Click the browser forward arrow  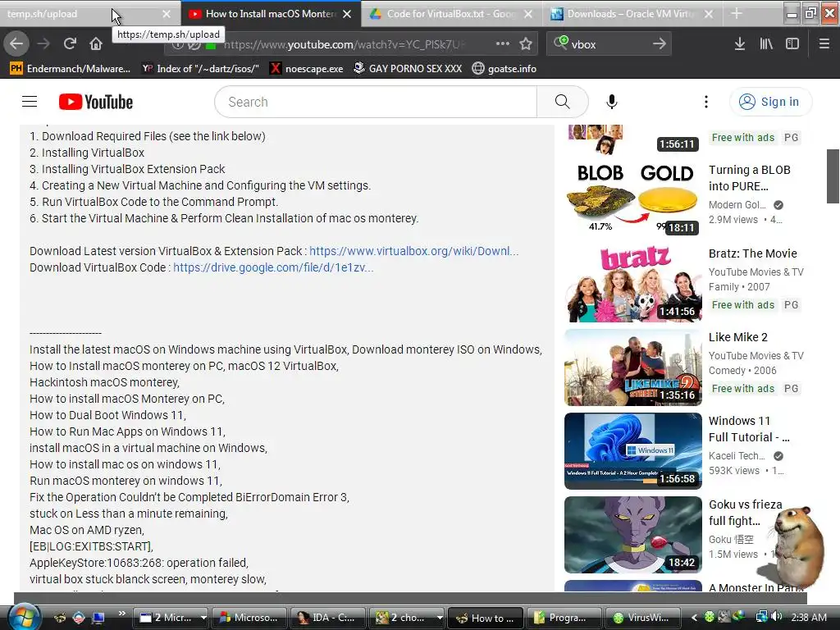click(43, 43)
